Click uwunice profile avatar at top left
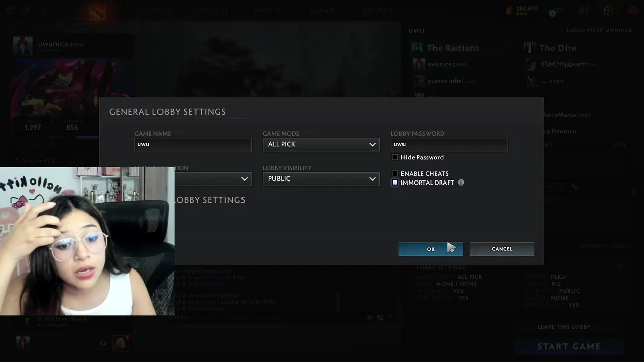This screenshot has height=362, width=644. [x=23, y=46]
